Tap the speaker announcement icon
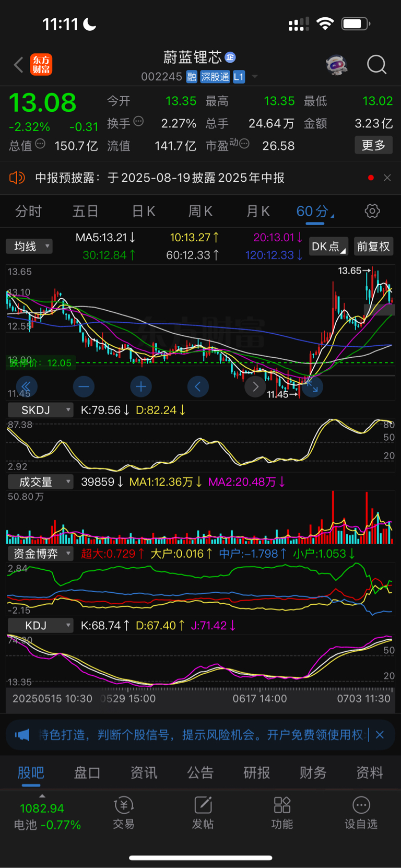Screen dimensions: 401x868 (17, 178)
